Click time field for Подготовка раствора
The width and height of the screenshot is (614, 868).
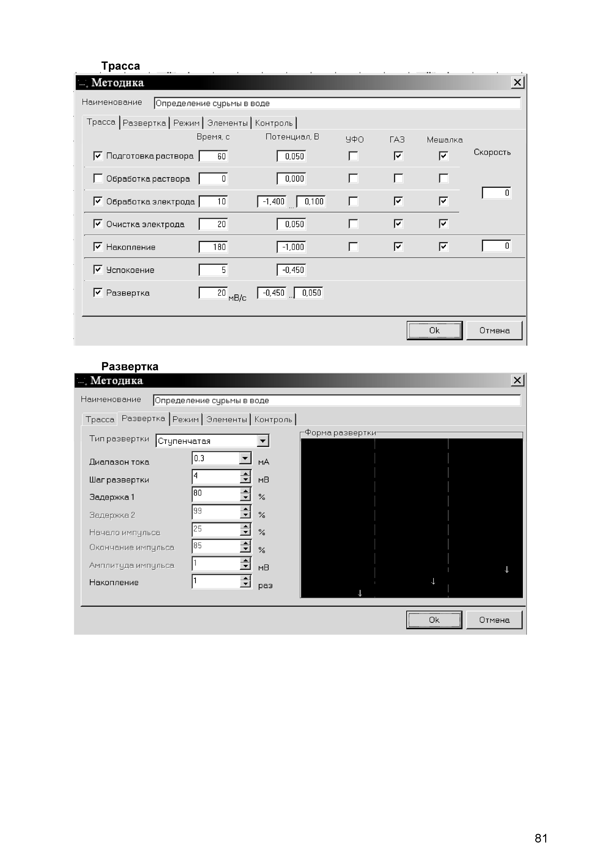tap(213, 156)
